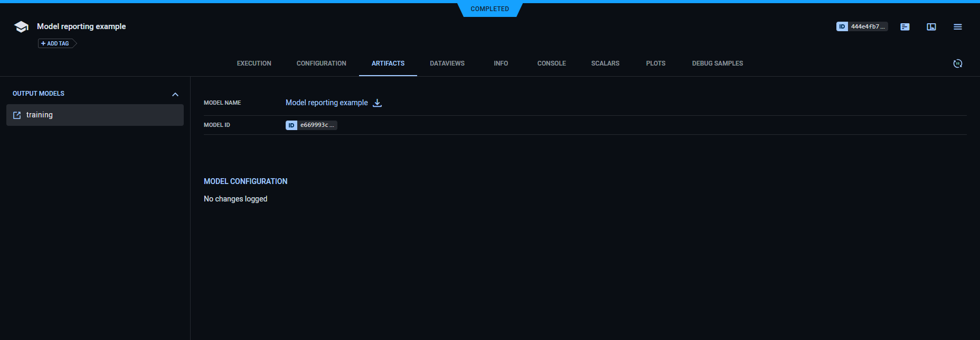980x340 pixels.
Task: Toggle auto-refresh icon at right of tabs
Action: tap(958, 63)
